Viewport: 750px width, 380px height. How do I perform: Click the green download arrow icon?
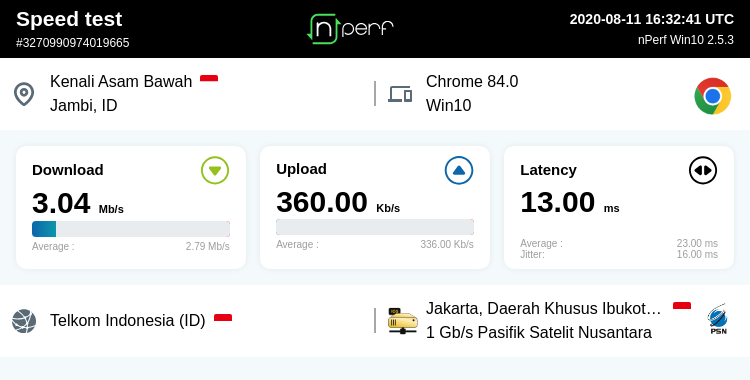coord(215,170)
